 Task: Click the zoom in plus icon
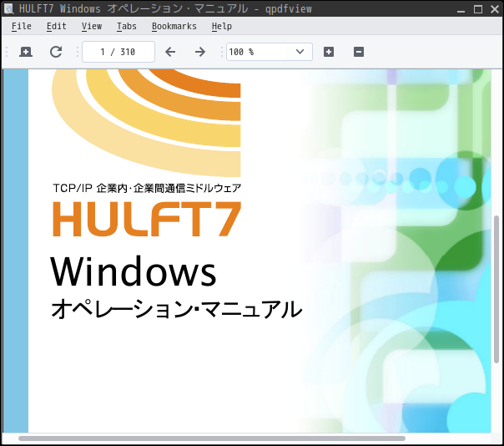click(329, 52)
